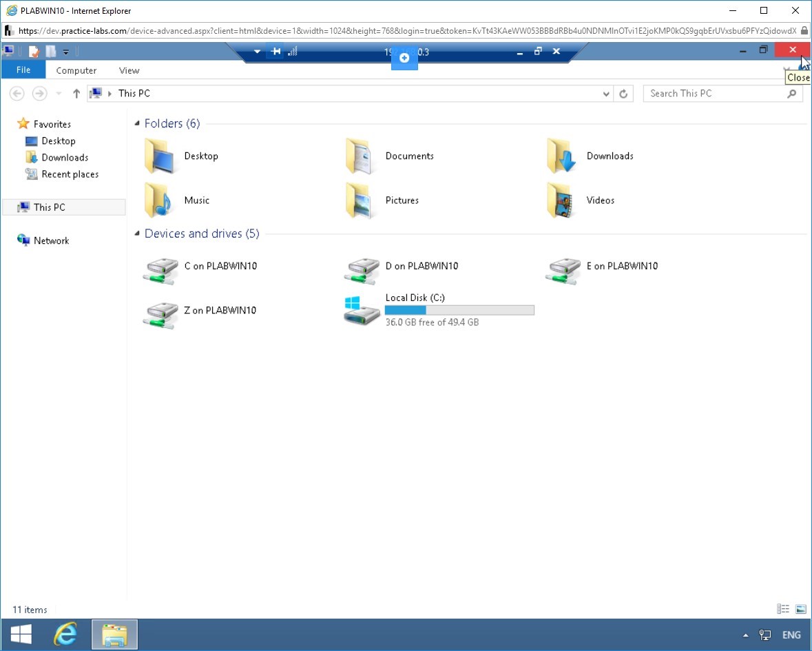Click the search magnifier icon
Screen dimensions: 812x651
[792, 93]
